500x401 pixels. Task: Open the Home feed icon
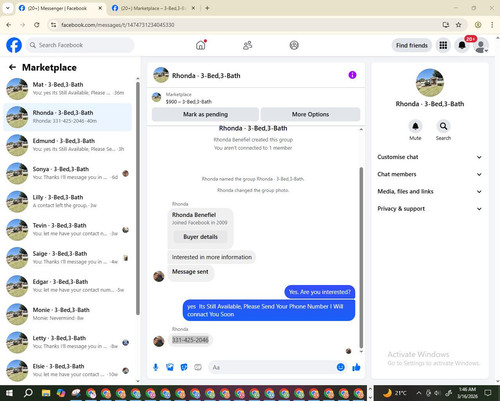[201, 45]
